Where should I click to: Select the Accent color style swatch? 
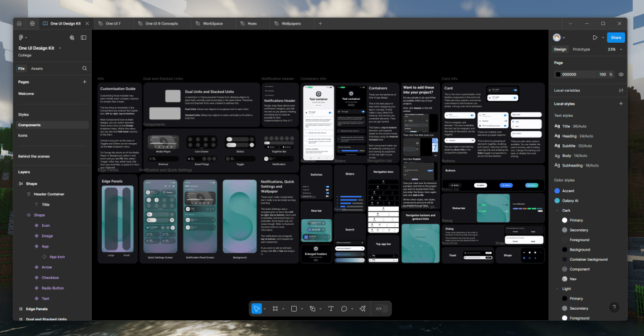557,191
